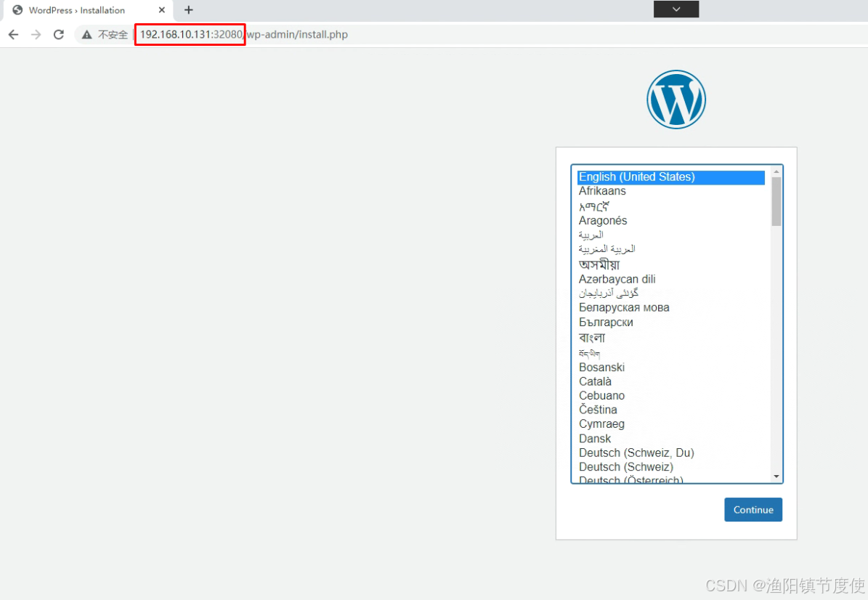
Task: Select Deutsch (Schweiz) language
Action: coord(671,467)
